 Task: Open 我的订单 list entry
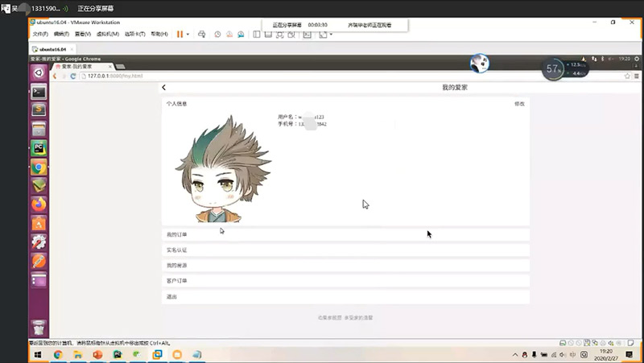point(345,235)
